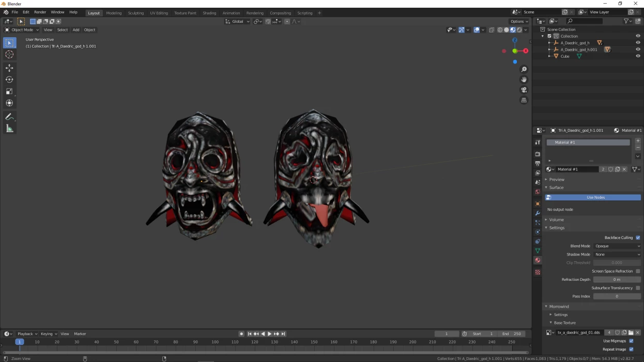Screen dimensions: 644x362
Task: Activate the Select Box tool
Action: (9, 43)
